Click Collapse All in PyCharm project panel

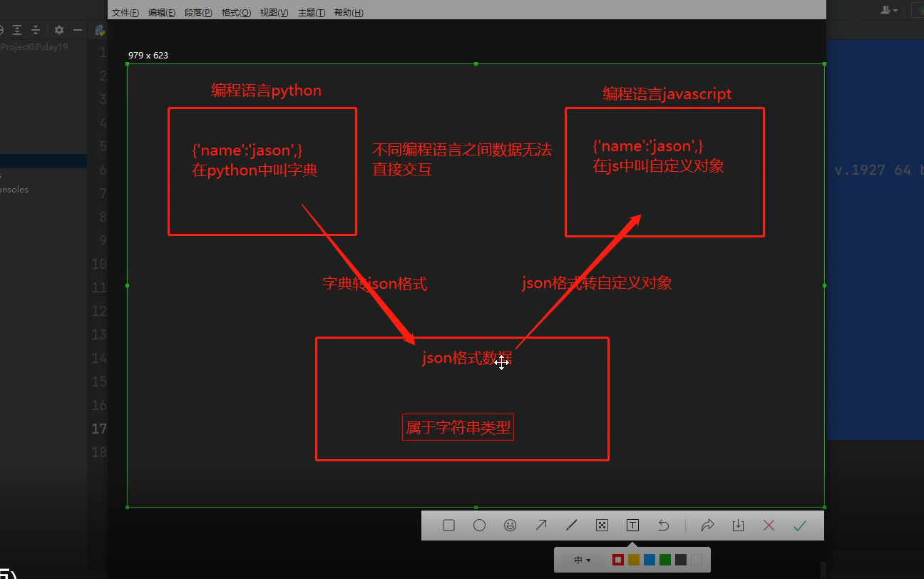35,30
